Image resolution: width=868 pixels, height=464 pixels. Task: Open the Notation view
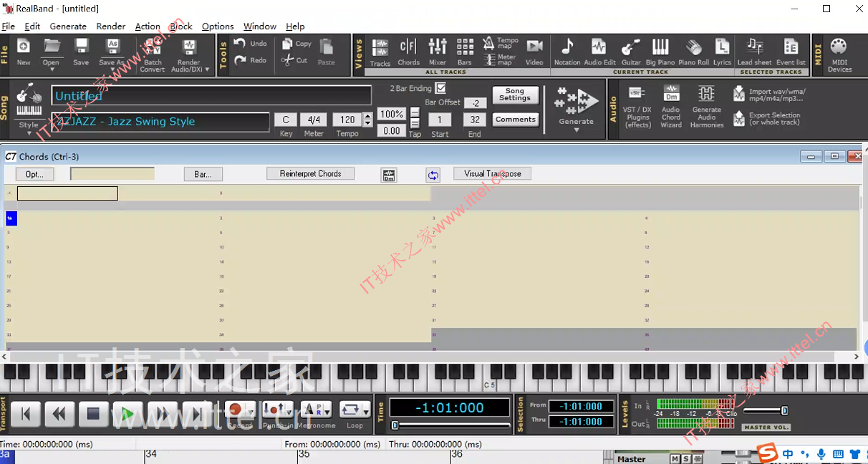pyautogui.click(x=567, y=52)
